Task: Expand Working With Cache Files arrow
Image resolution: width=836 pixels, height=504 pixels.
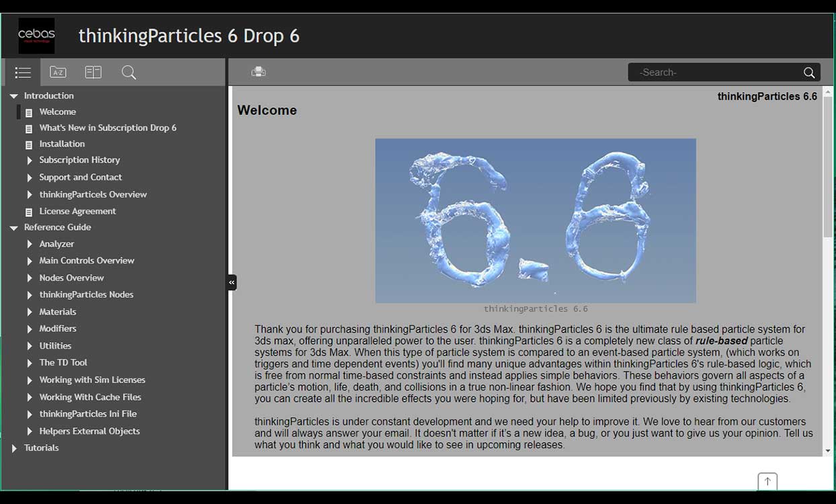Action: click(x=30, y=398)
